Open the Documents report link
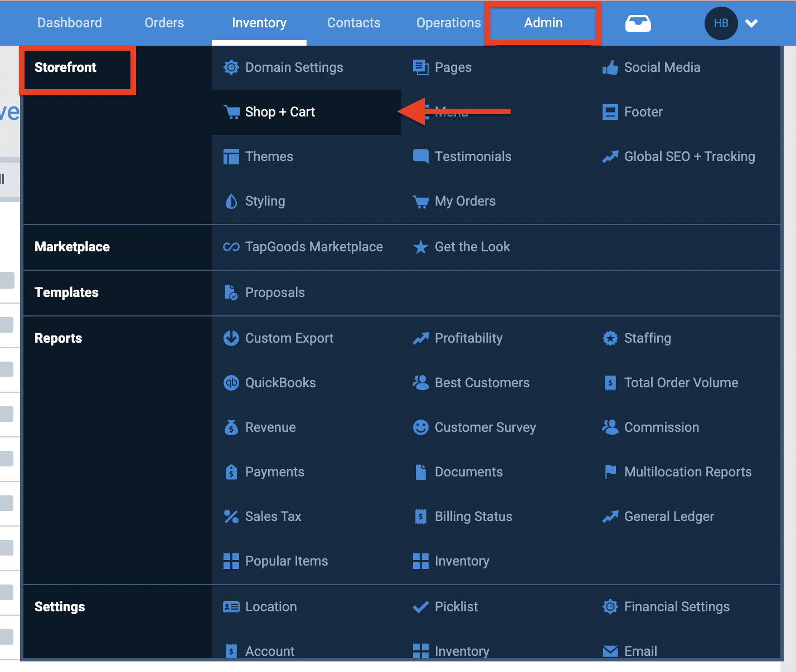Viewport: 796px width, 672px height. tap(469, 472)
